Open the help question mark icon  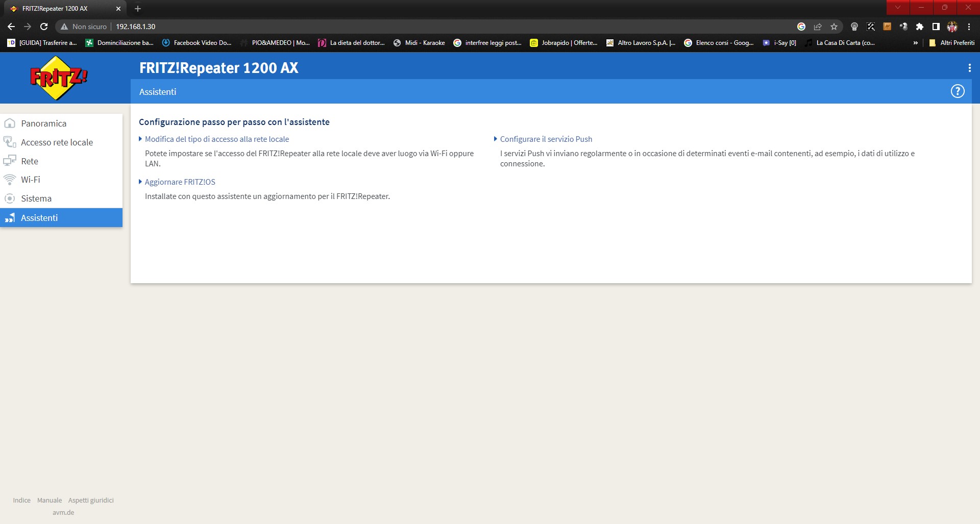(958, 91)
